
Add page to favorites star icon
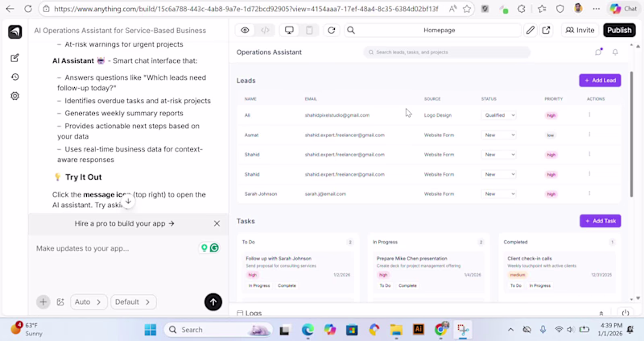pos(467,9)
